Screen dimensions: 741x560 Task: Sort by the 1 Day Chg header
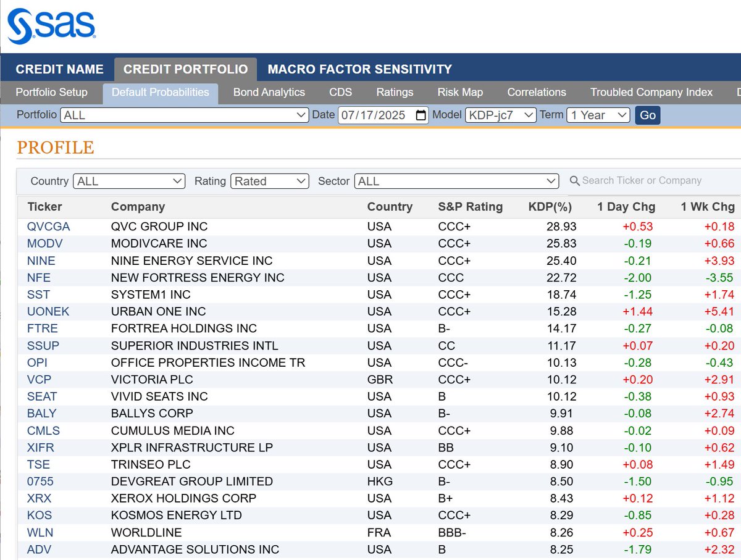pos(626,207)
